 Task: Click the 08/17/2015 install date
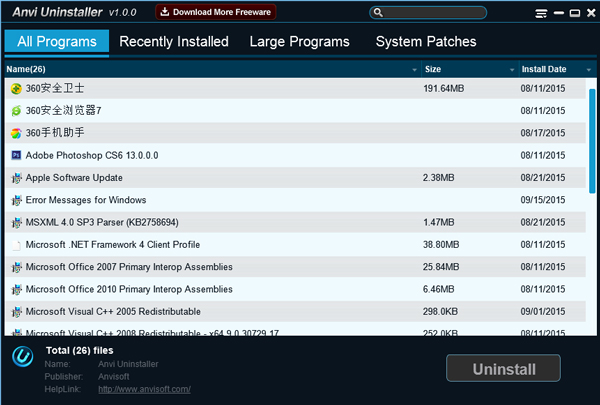point(543,133)
